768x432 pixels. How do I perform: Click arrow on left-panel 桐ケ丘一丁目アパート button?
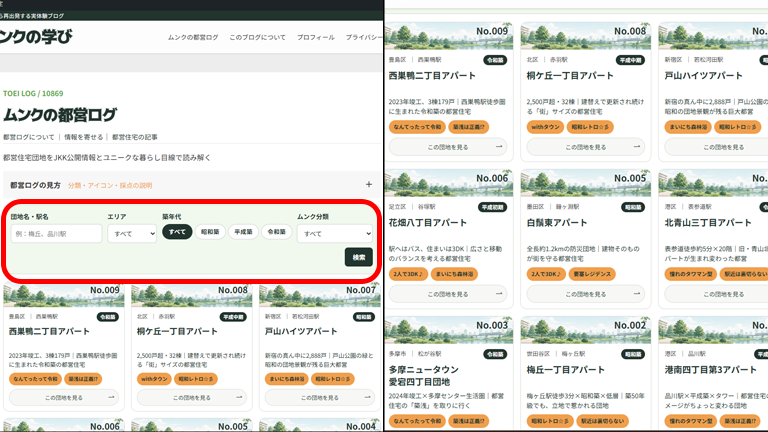[x=239, y=397]
